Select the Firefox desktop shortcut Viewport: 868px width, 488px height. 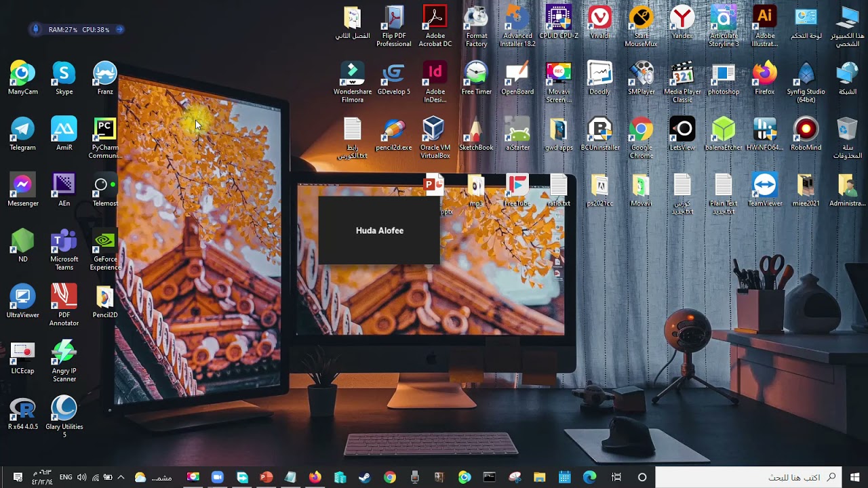coord(764,78)
